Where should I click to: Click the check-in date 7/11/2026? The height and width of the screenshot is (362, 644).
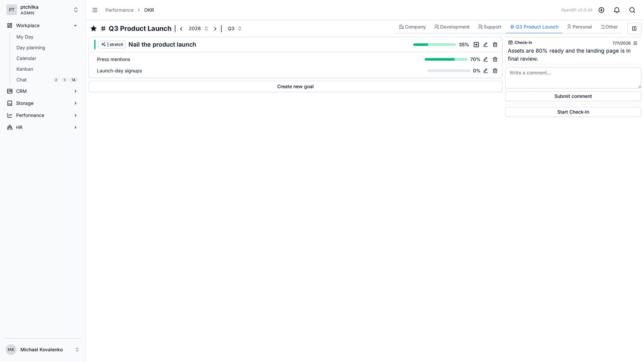tap(621, 43)
